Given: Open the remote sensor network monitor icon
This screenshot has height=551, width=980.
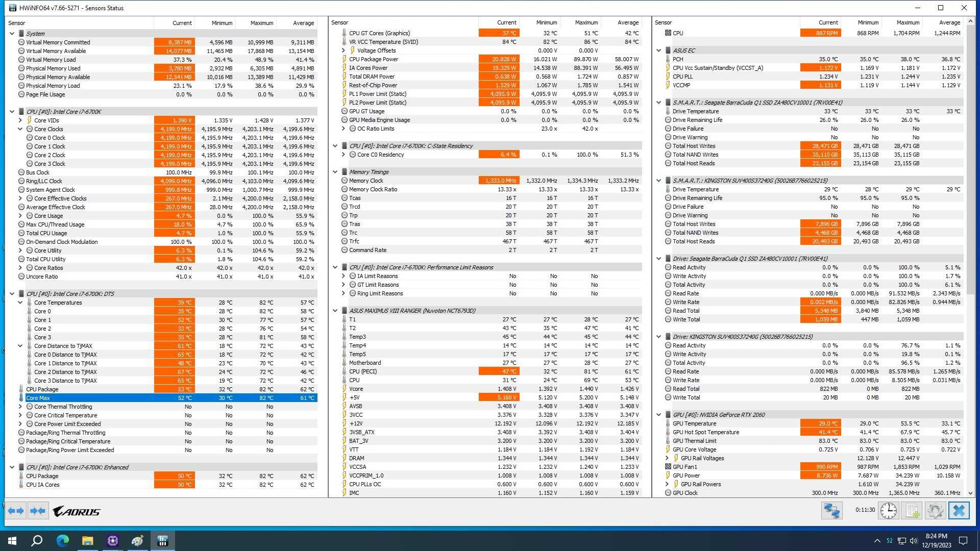Looking at the screenshot, I should pos(831,510).
